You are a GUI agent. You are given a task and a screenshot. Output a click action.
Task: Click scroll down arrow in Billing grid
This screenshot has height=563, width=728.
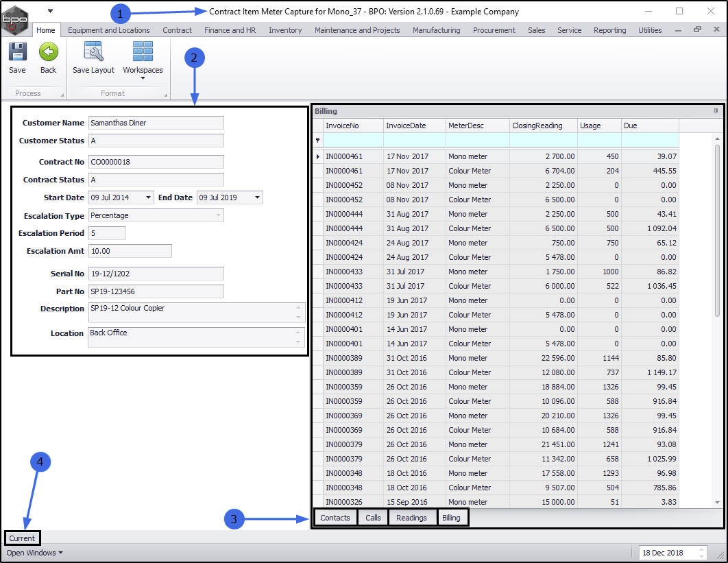tap(717, 502)
